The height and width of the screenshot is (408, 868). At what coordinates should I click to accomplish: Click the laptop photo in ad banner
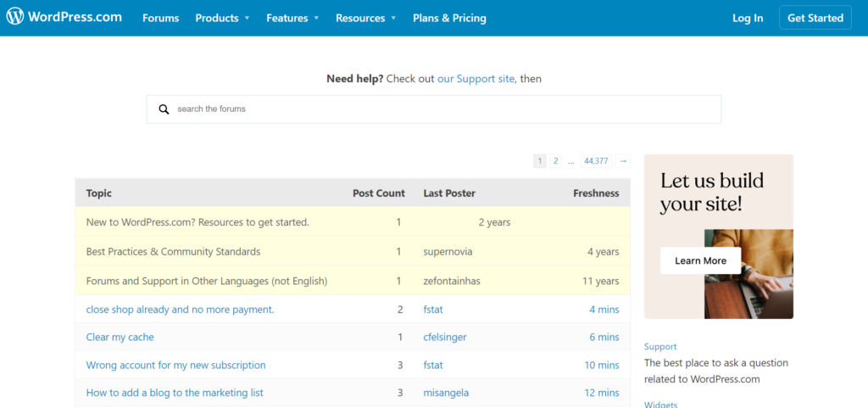748,274
